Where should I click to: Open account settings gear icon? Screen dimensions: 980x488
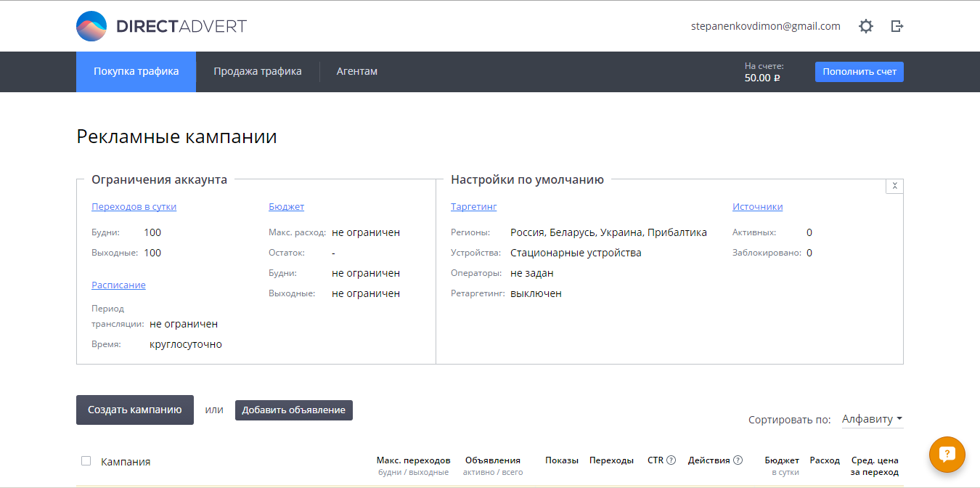(866, 26)
